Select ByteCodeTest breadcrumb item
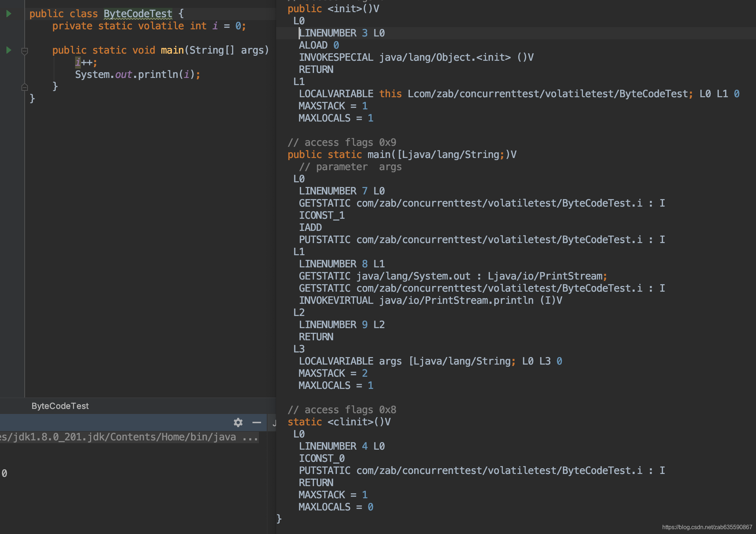Image resolution: width=756 pixels, height=534 pixels. (x=60, y=406)
